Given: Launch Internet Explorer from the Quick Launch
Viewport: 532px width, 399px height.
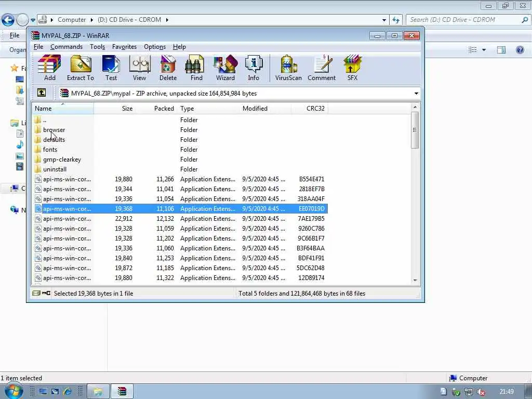Looking at the screenshot, I should click(x=67, y=392).
